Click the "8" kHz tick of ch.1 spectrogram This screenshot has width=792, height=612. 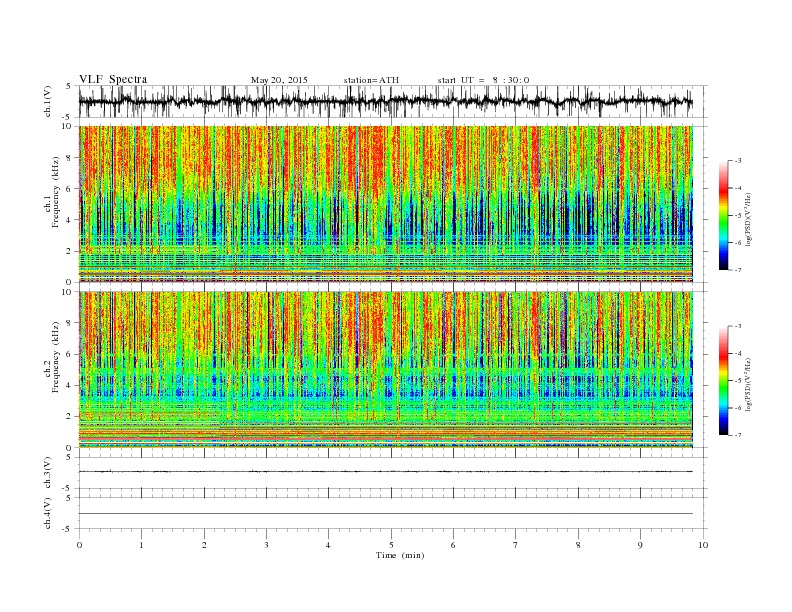click(70, 158)
